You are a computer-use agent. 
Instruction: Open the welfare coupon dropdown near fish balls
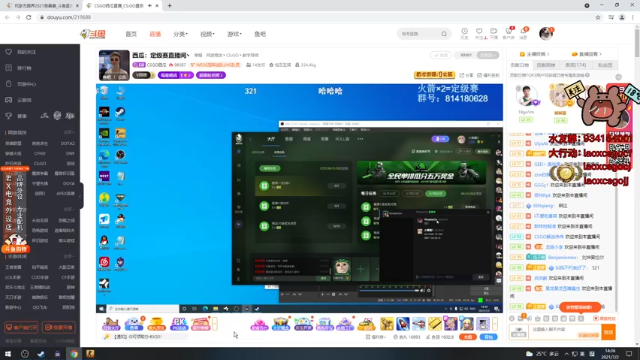pyautogui.click(x=376, y=337)
